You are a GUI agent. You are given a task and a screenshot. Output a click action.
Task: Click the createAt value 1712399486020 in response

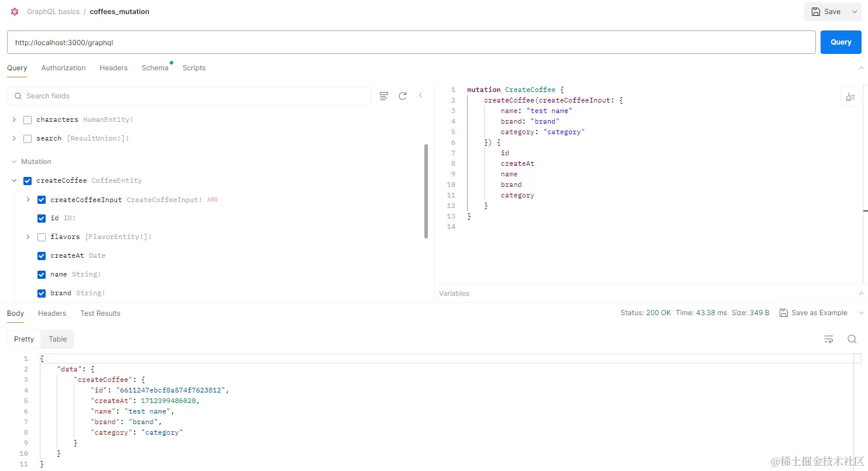170,401
